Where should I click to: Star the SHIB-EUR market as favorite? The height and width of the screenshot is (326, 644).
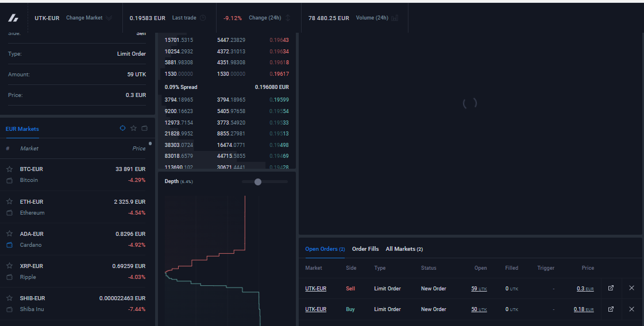[9, 298]
